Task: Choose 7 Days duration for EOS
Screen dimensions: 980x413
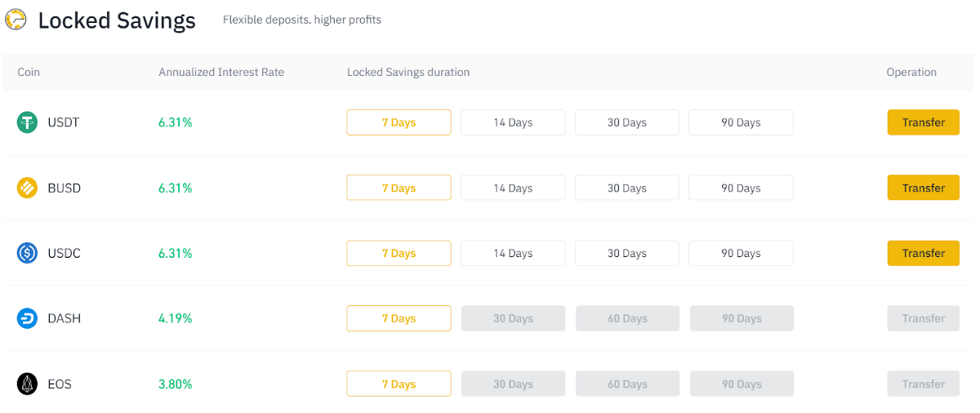Action: pos(399,384)
